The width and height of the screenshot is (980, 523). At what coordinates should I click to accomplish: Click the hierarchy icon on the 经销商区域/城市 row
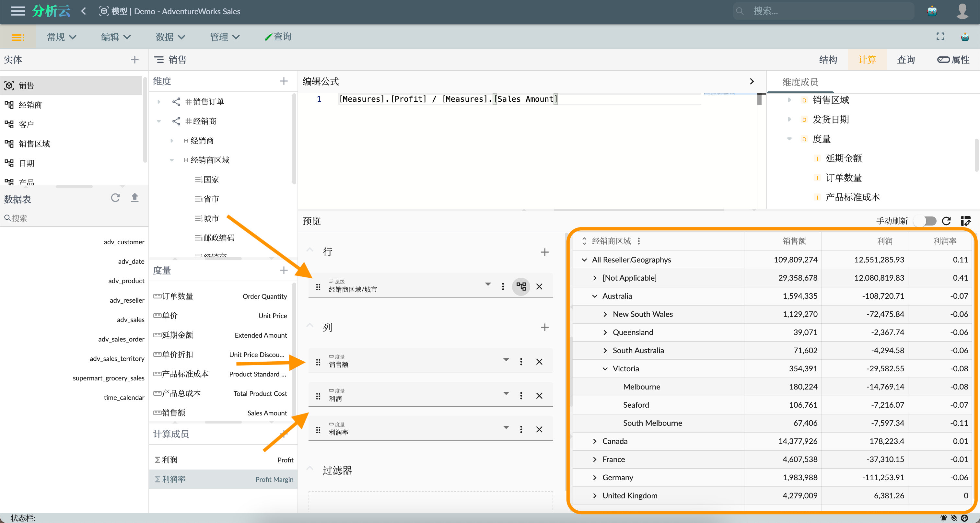click(521, 286)
